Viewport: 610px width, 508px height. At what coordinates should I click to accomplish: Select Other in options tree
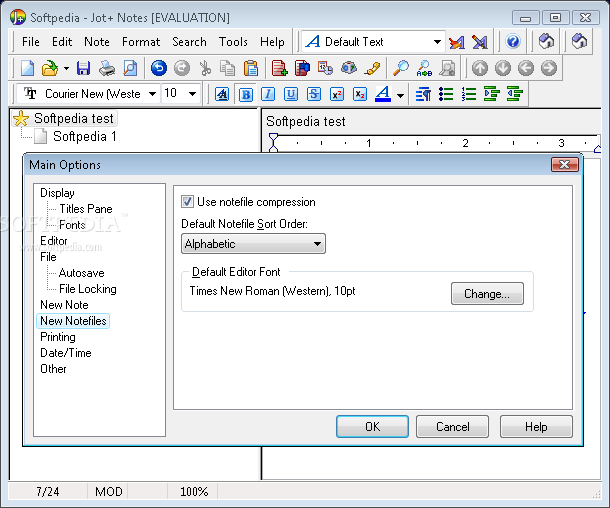pyautogui.click(x=53, y=369)
